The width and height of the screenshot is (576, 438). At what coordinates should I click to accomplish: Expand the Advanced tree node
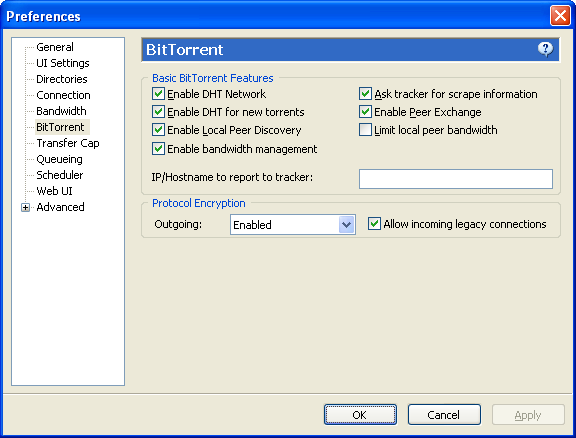pyautogui.click(x=25, y=208)
